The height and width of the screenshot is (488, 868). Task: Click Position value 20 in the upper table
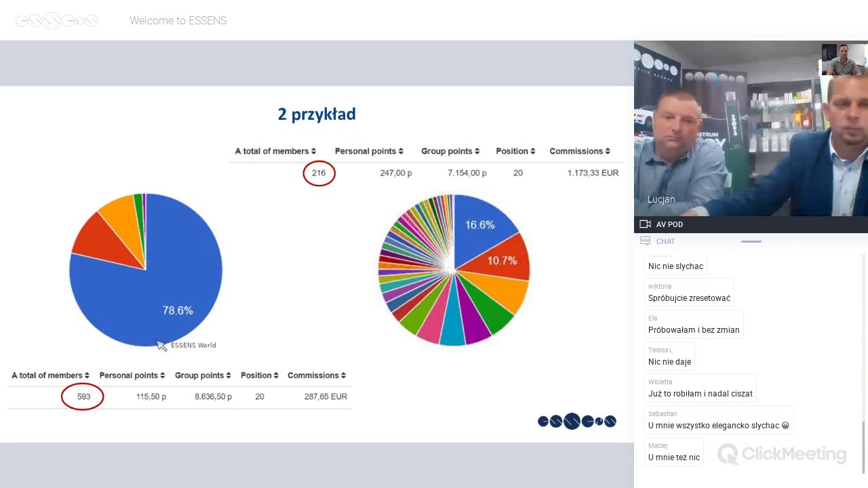coord(518,173)
